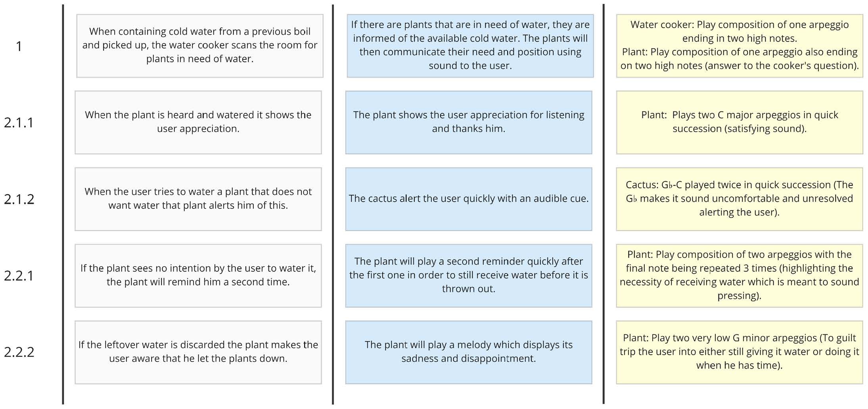
Task: Click yellow card about two C major arpeggios
Action: point(740,122)
